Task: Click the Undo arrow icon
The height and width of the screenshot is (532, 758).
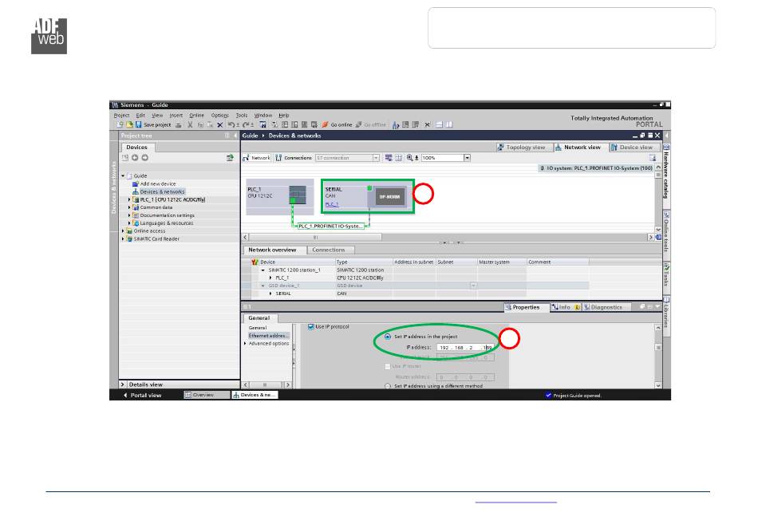Action: 231,124
